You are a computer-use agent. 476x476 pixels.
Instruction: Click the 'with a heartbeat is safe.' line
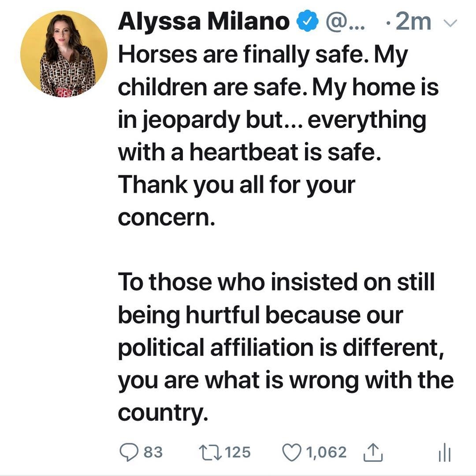point(249,152)
